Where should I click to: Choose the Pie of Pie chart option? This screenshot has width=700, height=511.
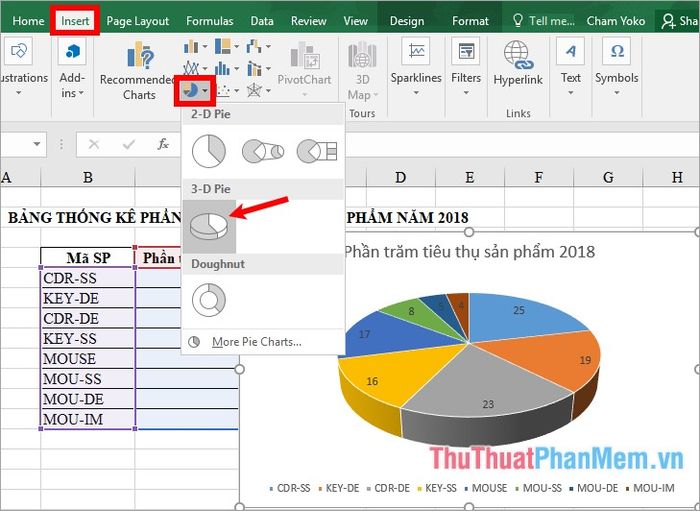point(263,151)
